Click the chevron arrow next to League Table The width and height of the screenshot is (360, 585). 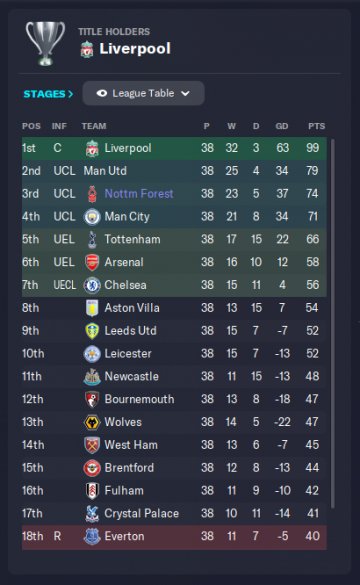(x=185, y=93)
